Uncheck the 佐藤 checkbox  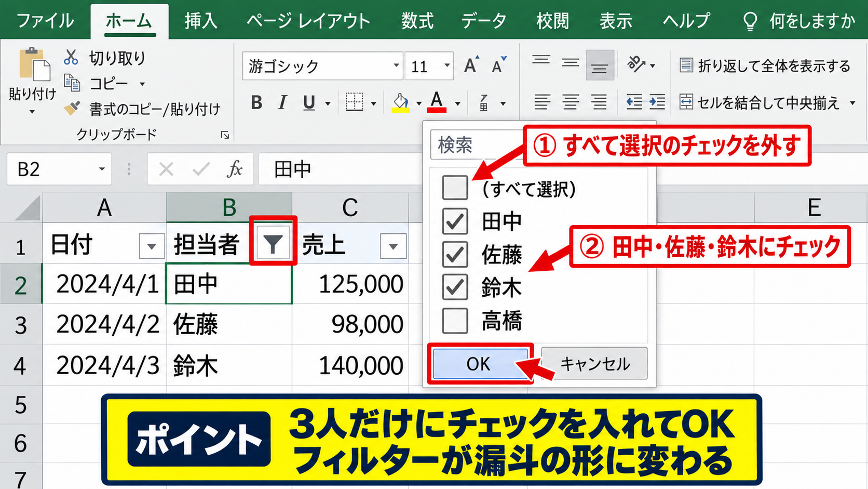[455, 254]
